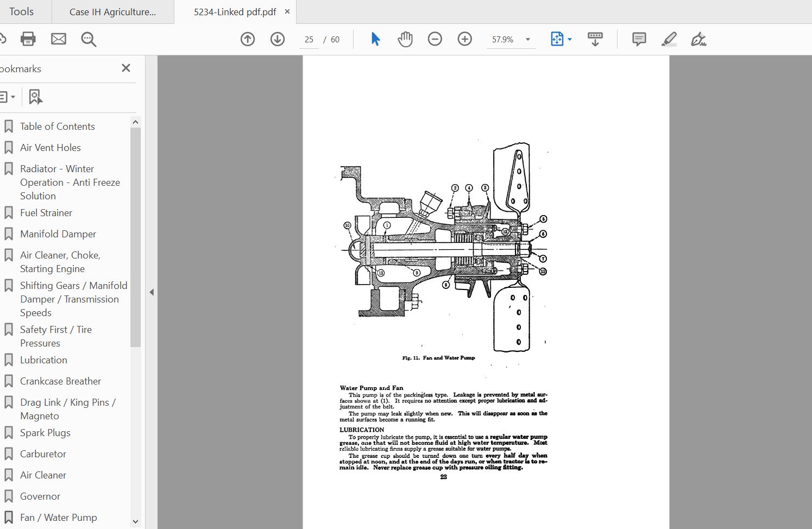Collapse the navigation pane arrow

click(152, 292)
